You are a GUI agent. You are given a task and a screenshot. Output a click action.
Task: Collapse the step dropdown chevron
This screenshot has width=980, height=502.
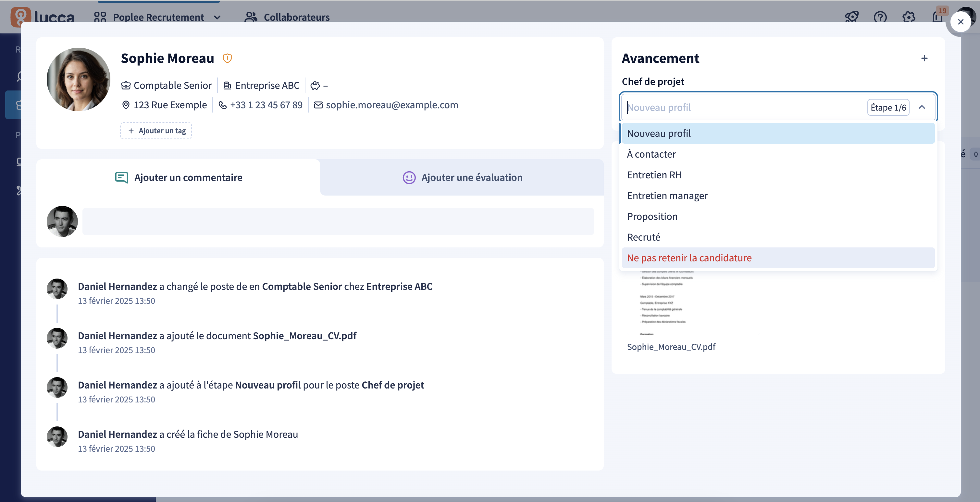pos(922,107)
